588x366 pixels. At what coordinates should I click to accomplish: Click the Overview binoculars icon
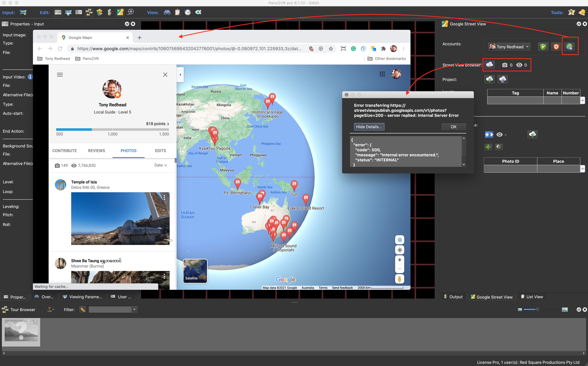pyautogui.click(x=167, y=12)
